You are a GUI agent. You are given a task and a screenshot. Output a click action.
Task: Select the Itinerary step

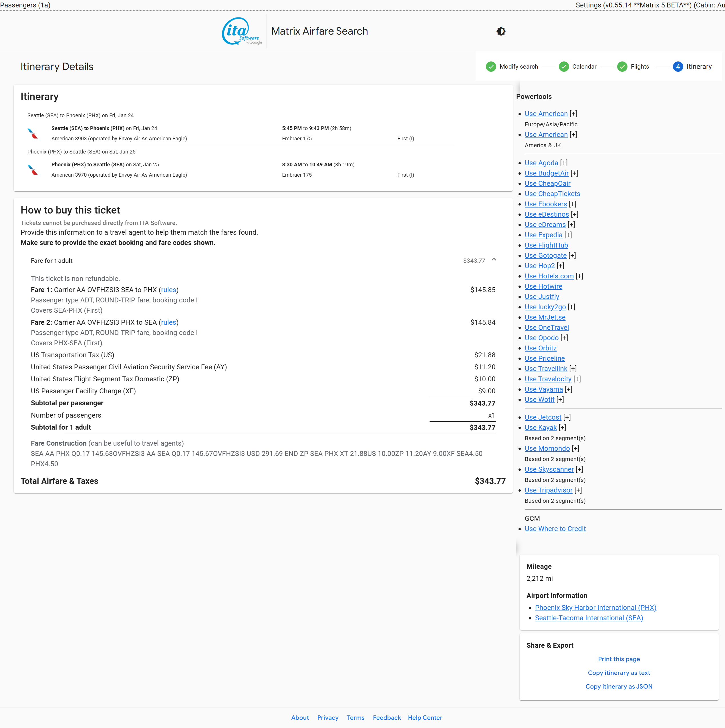(x=699, y=67)
